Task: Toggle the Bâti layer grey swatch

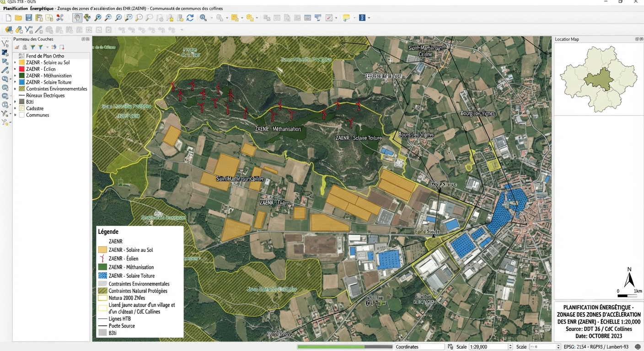Action: (21, 102)
